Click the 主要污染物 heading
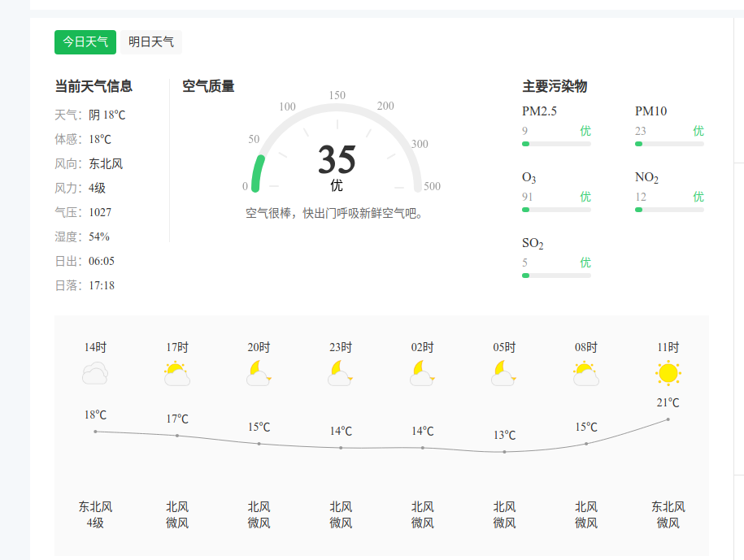The height and width of the screenshot is (560, 744). (555, 86)
